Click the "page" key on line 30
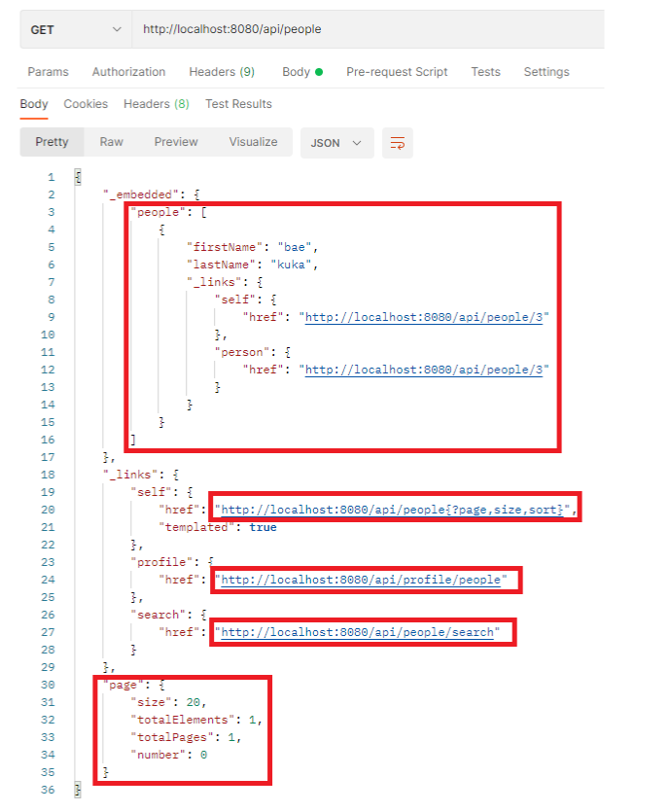Viewport: 671px width, 812px height. coord(124,686)
